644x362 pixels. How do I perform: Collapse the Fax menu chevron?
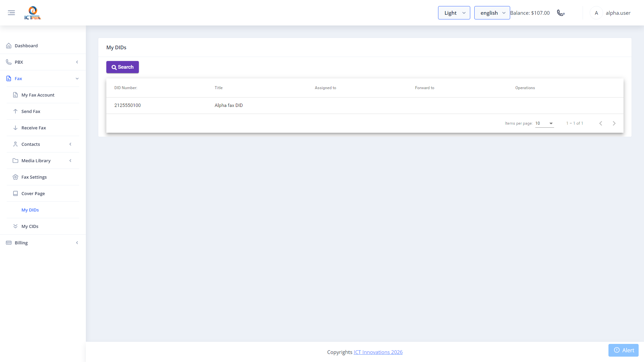click(77, 78)
